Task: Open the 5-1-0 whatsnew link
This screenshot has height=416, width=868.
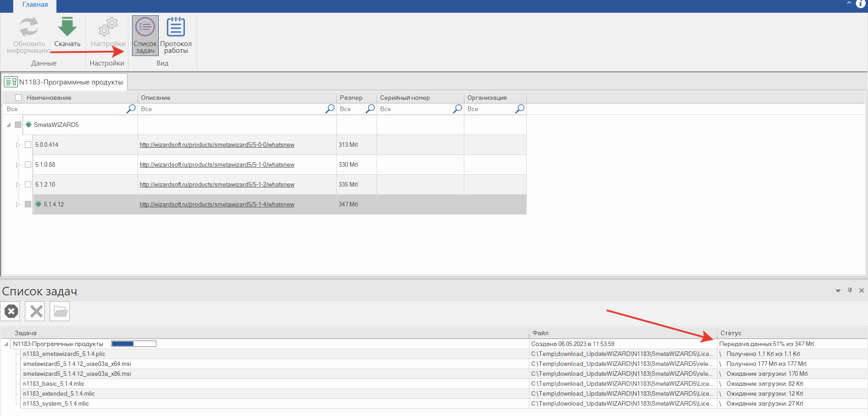Action: pyautogui.click(x=217, y=164)
